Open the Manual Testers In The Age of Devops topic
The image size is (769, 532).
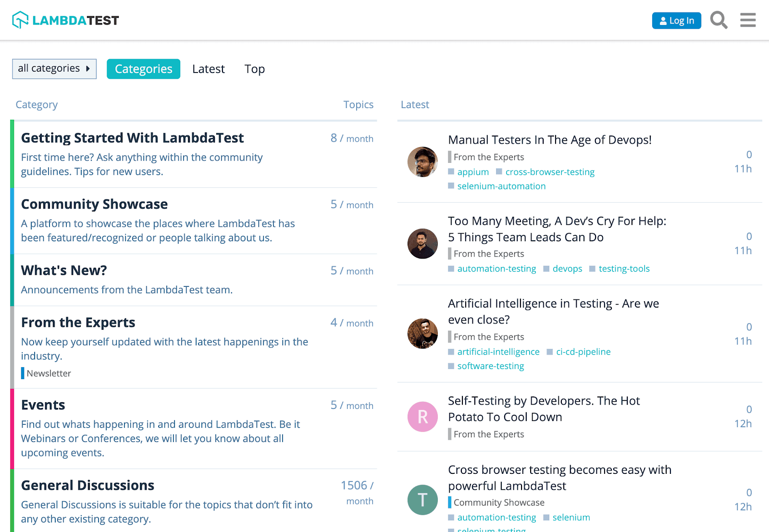click(x=549, y=140)
